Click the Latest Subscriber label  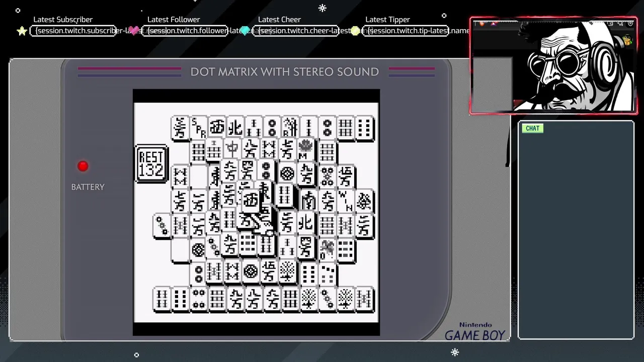click(x=63, y=20)
